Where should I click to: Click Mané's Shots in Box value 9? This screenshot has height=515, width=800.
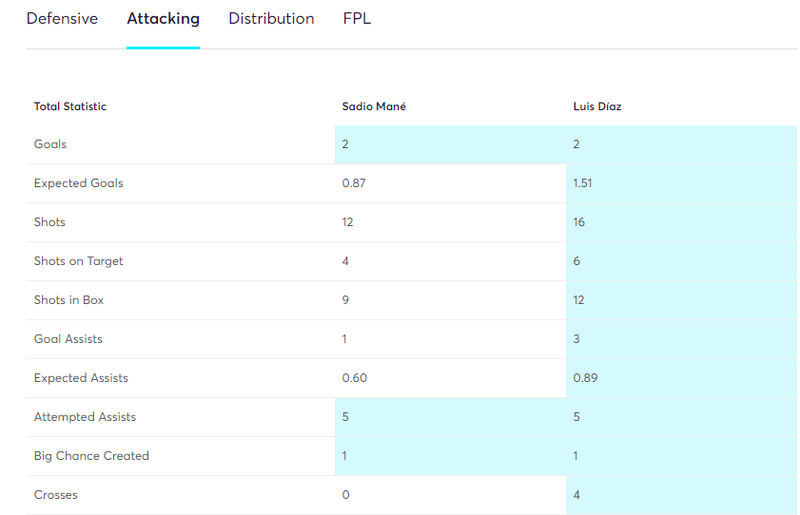click(345, 300)
